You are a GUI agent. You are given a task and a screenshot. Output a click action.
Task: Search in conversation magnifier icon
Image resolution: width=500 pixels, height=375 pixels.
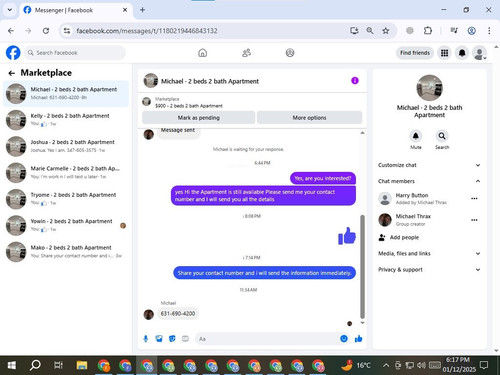click(442, 136)
